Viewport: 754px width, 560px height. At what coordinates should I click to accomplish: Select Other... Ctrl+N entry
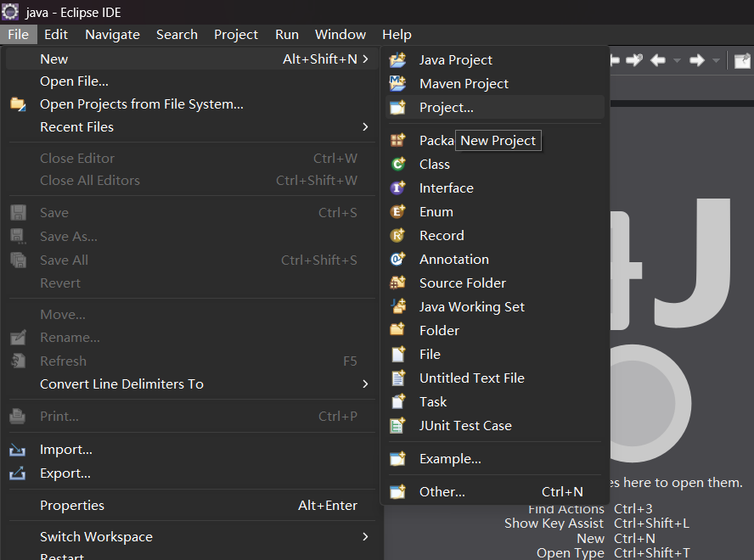tap(495, 491)
